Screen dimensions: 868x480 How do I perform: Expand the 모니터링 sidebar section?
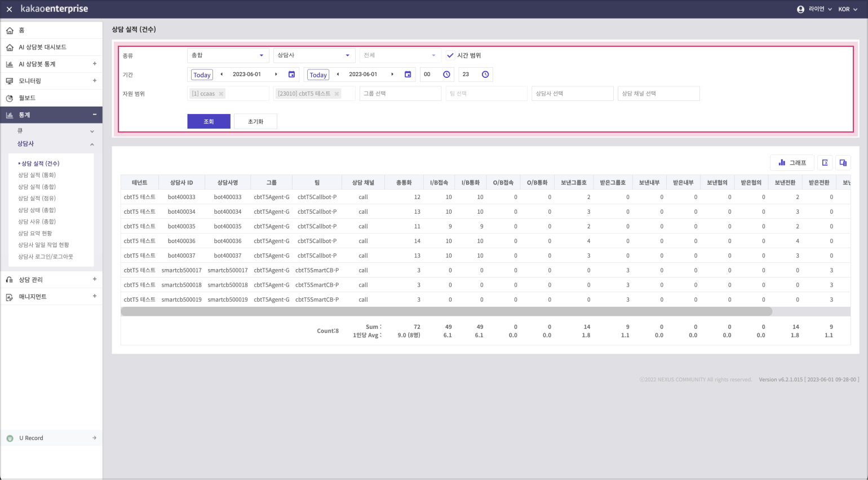pyautogui.click(x=94, y=81)
